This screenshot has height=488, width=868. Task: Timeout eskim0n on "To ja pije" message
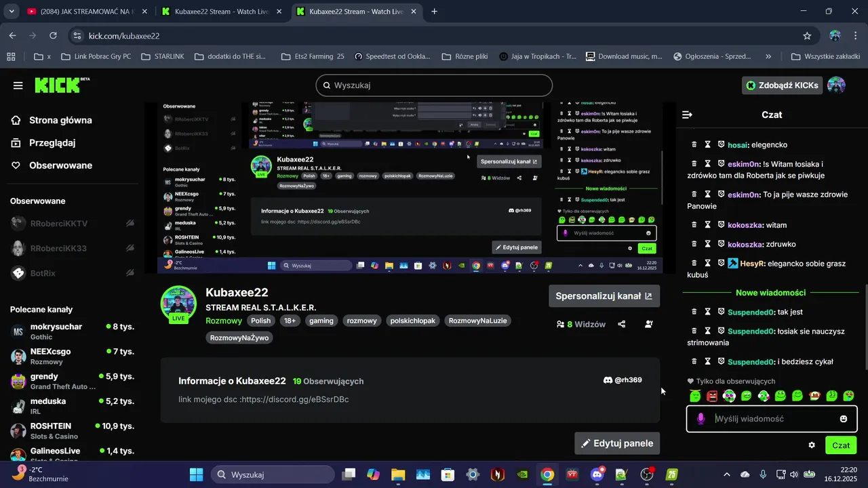click(x=707, y=195)
